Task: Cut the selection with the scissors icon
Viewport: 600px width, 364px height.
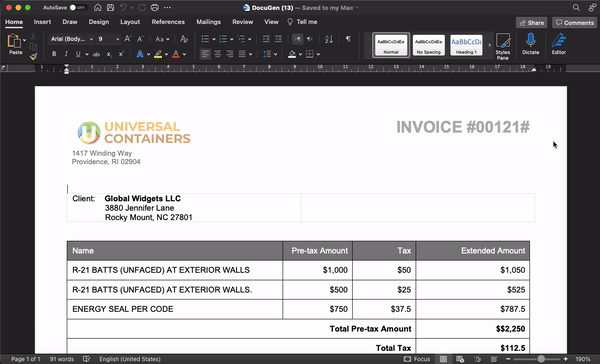Action: pyautogui.click(x=33, y=37)
